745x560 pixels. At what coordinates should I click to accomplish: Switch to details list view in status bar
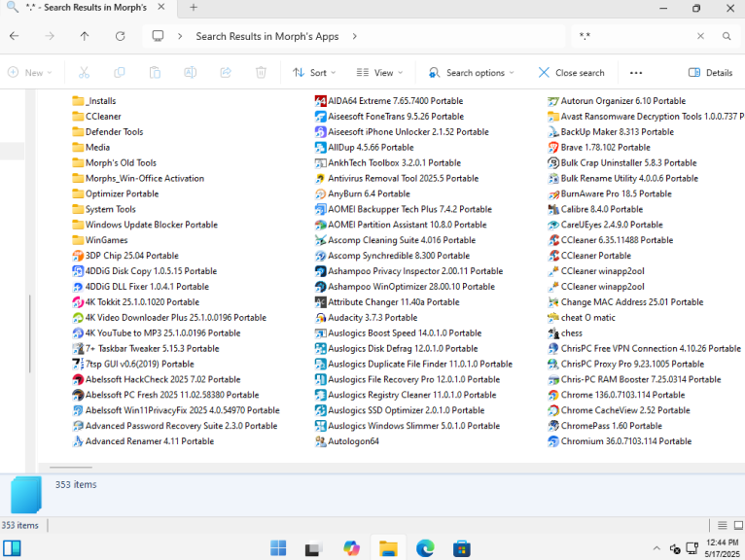[723, 525]
